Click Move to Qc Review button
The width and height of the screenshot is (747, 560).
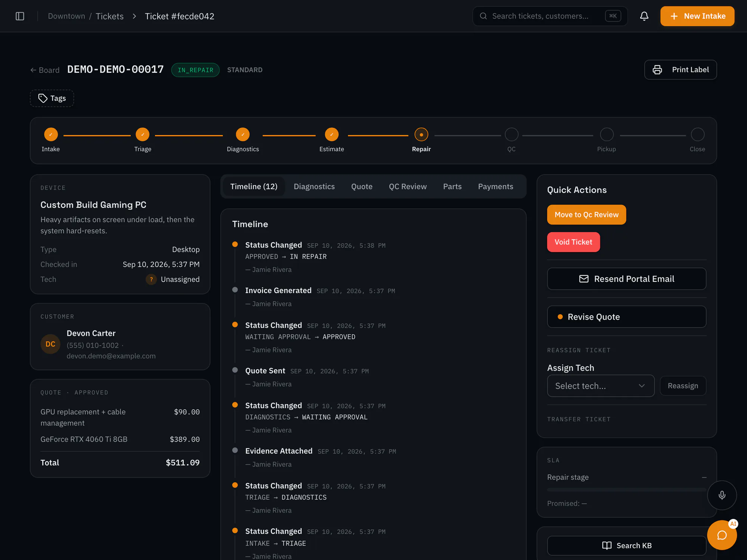coord(586,215)
